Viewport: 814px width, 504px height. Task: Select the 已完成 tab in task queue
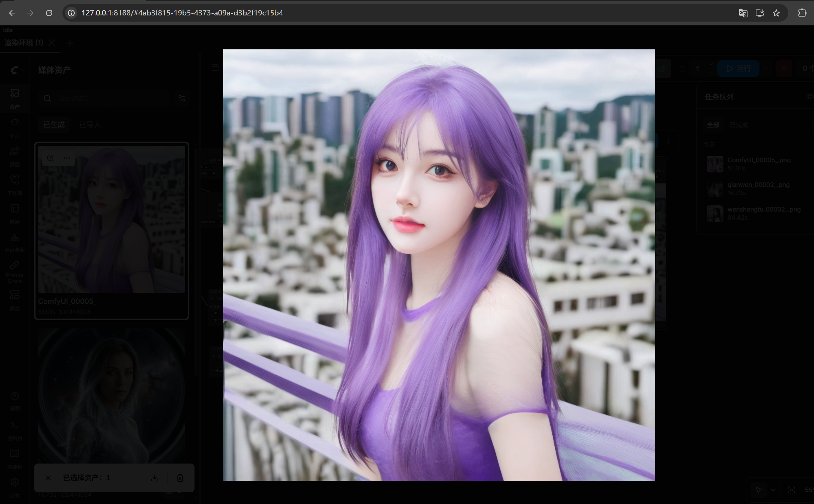pyautogui.click(x=739, y=125)
